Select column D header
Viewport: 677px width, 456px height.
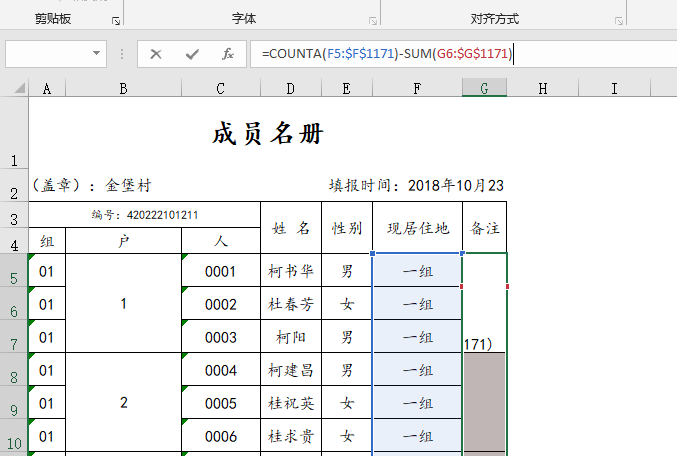click(x=291, y=88)
